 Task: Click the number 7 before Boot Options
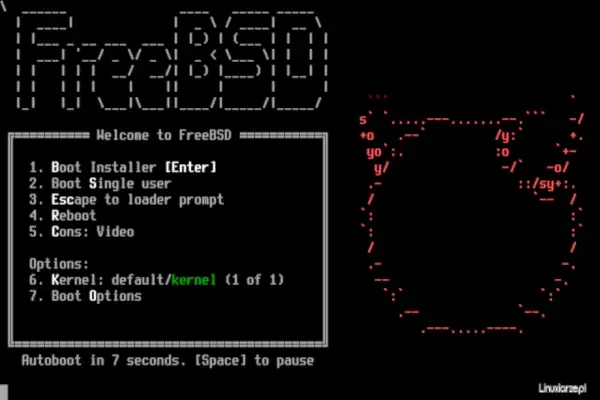[36, 296]
